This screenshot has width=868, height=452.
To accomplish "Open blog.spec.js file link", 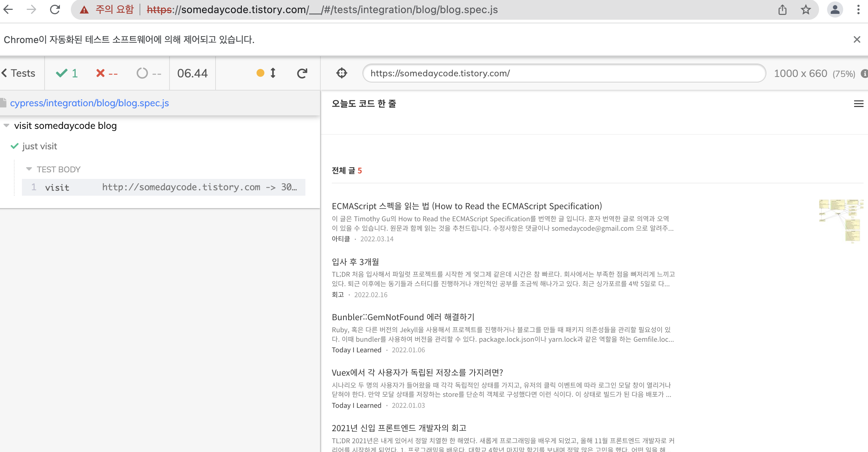I will pyautogui.click(x=89, y=103).
